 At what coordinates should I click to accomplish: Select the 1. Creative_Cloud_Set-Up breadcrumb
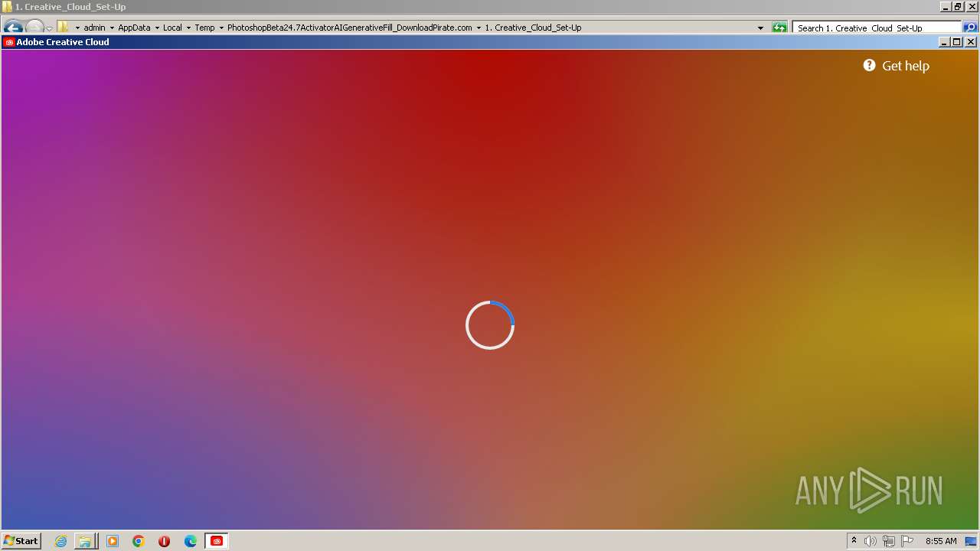tap(533, 28)
